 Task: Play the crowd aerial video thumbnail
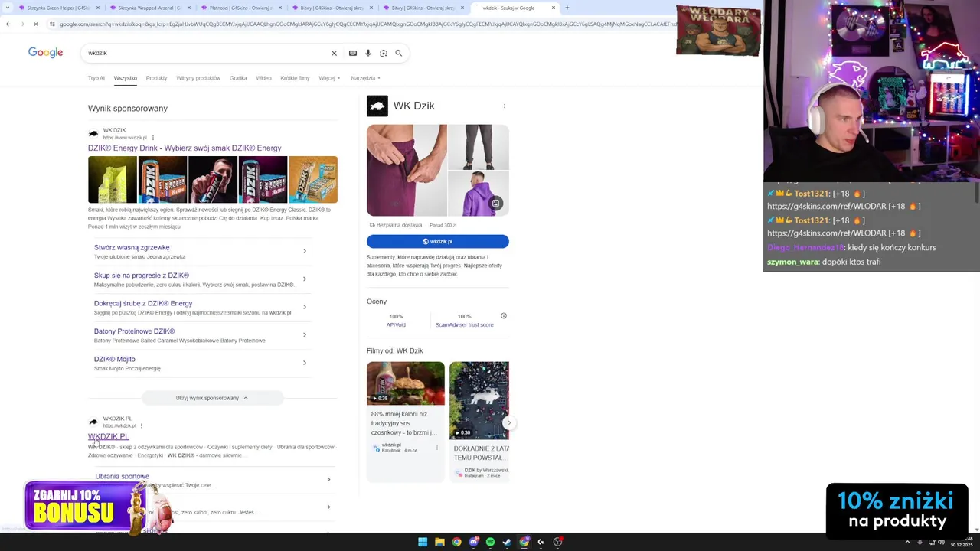coord(479,399)
